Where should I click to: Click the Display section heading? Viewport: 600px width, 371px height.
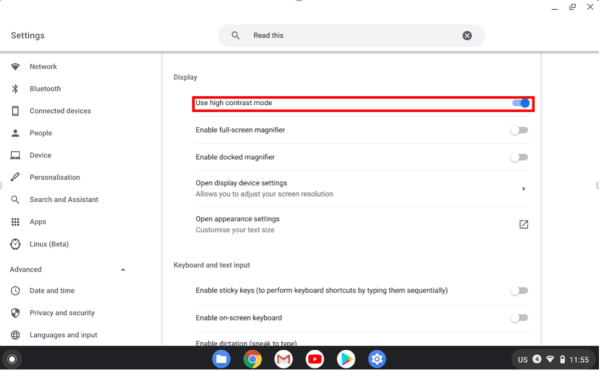[x=185, y=77]
